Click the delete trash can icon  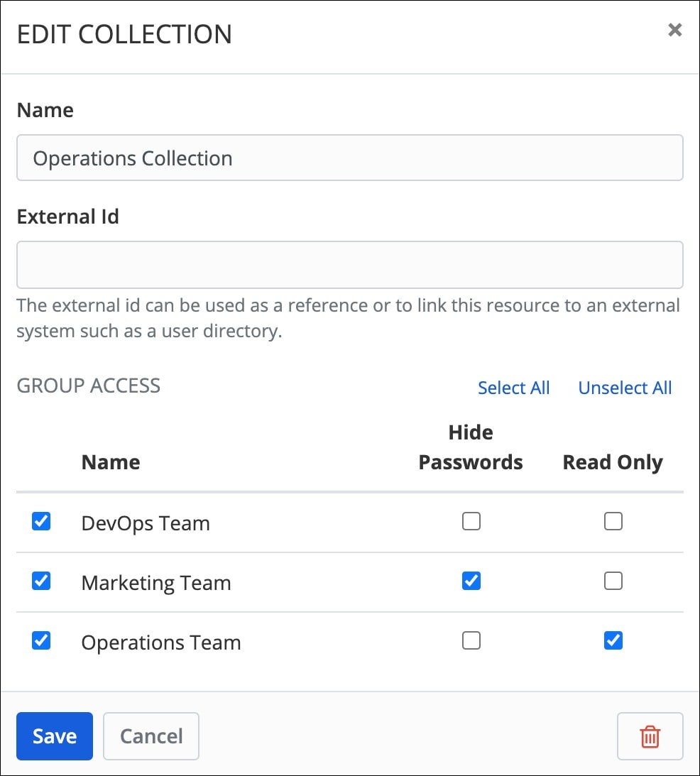650,736
